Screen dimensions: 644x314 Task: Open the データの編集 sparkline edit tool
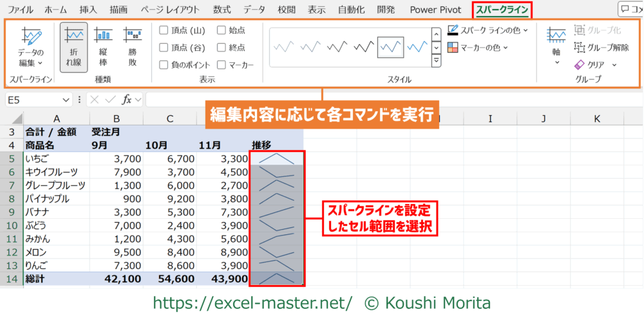(x=30, y=47)
